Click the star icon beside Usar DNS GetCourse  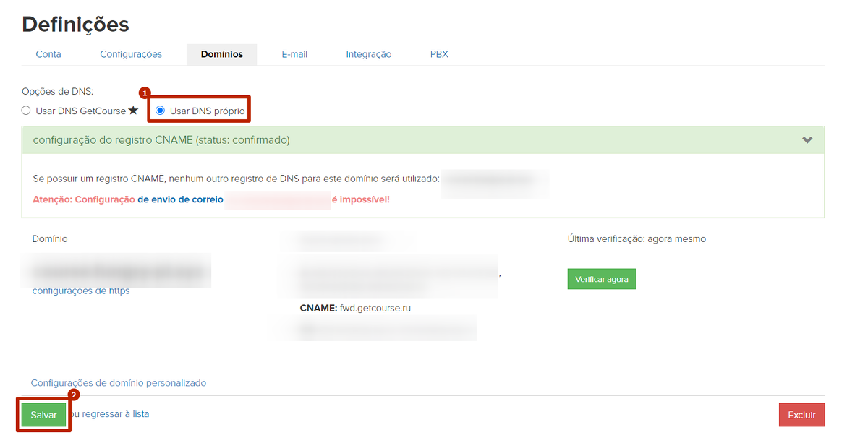(x=133, y=111)
